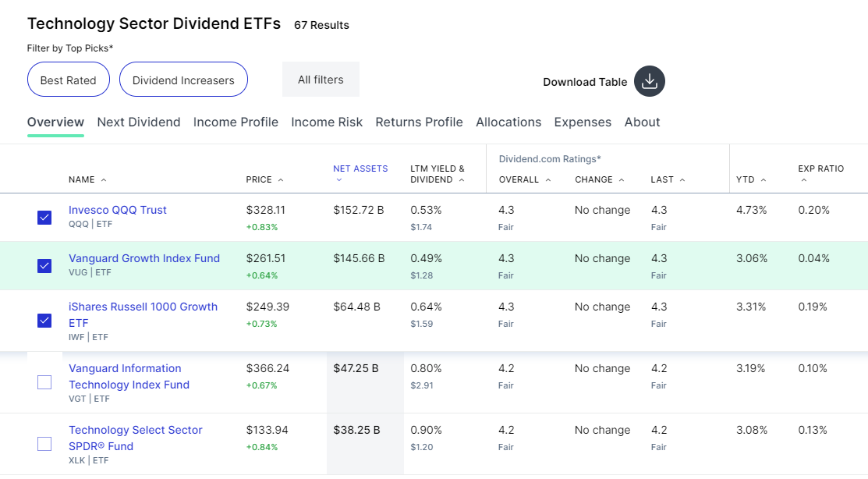
Task: Sort by LAST rating arrow
Action: [682, 180]
